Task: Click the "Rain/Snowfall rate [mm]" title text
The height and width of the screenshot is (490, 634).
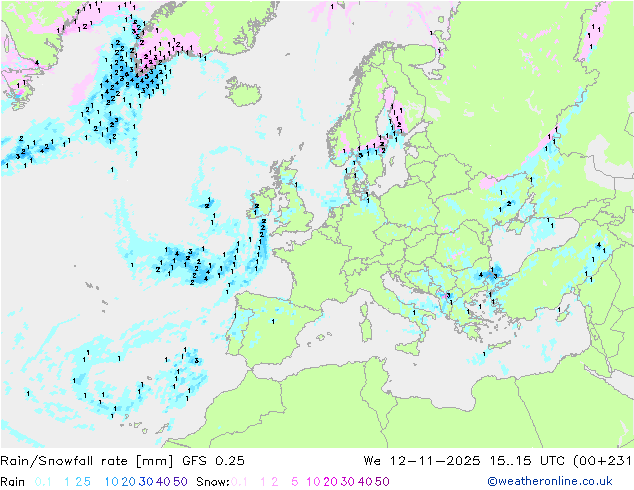Action: tap(87, 461)
